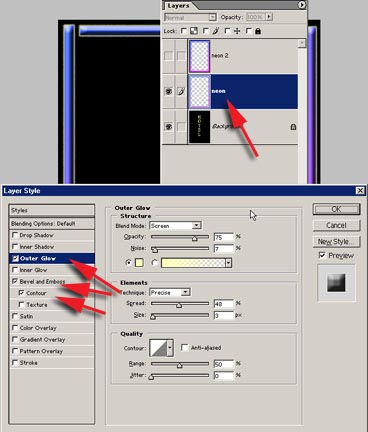Click the lock position move icon
Screen dimensions: 368x432
(x=237, y=31)
